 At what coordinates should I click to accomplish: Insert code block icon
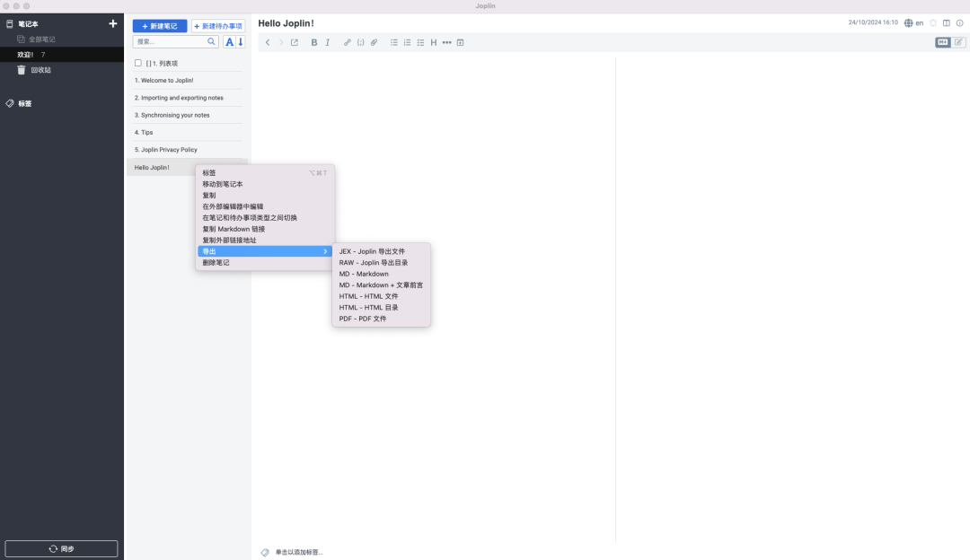[361, 43]
